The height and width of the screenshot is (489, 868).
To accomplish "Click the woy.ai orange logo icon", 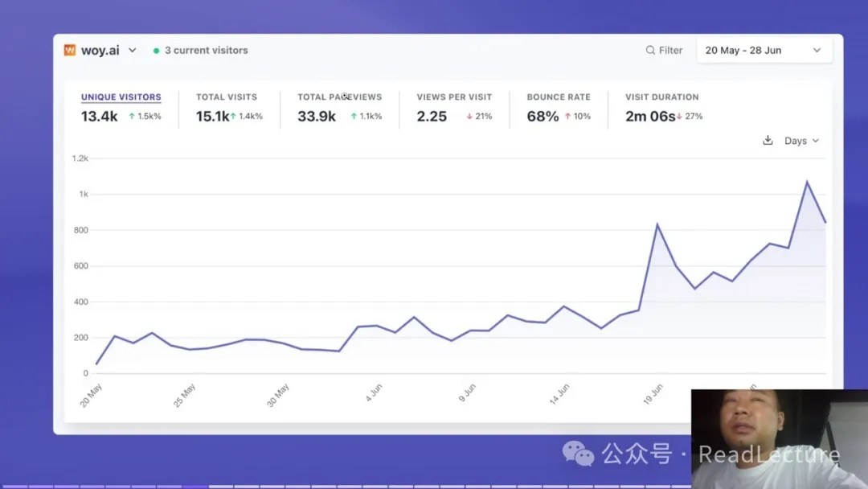I will (x=70, y=50).
